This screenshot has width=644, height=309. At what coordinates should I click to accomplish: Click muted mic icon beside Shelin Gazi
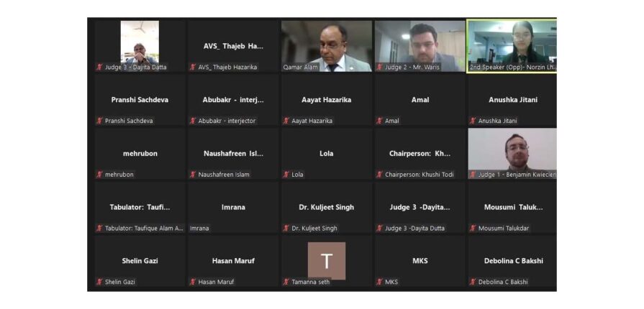tap(99, 282)
